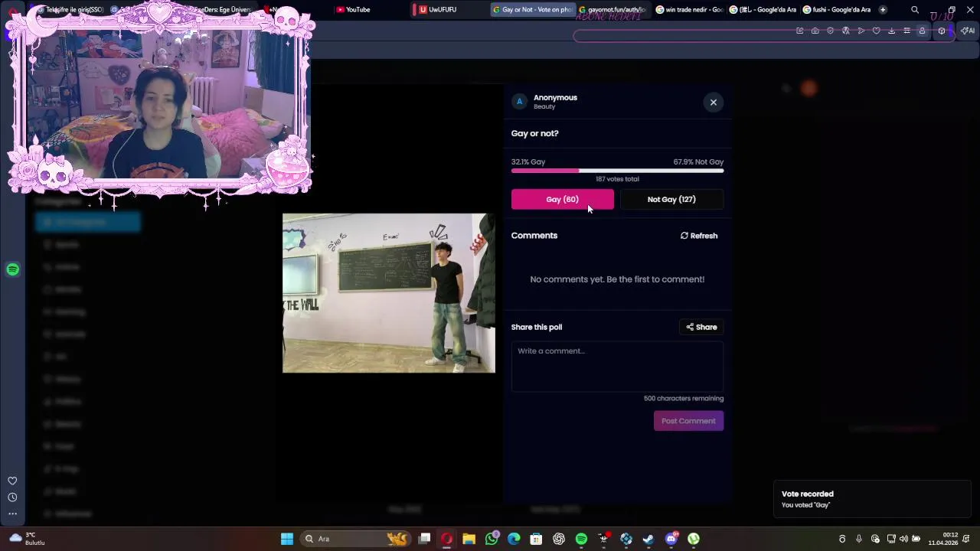
Task: Open WhatsApp from taskbar
Action: coord(492,539)
